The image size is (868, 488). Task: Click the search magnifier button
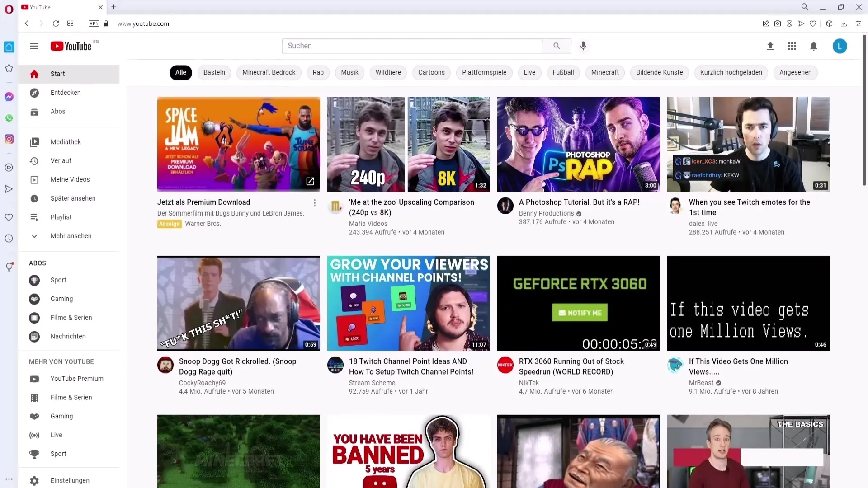pos(557,46)
